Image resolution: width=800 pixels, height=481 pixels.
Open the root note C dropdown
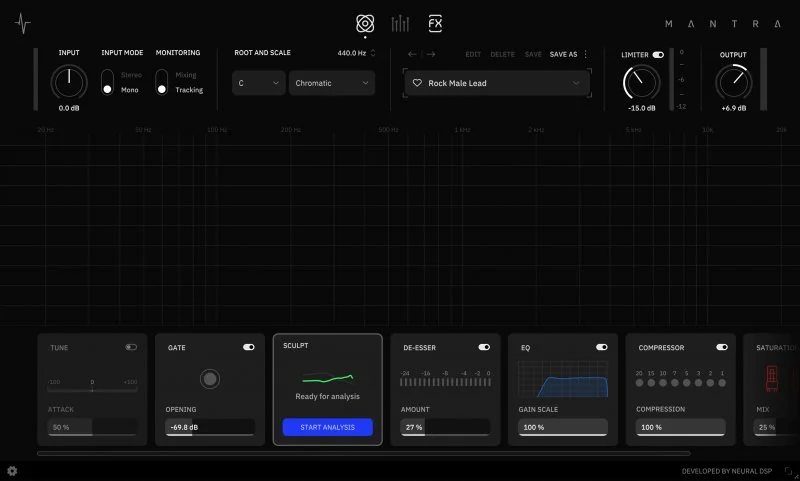coord(259,83)
